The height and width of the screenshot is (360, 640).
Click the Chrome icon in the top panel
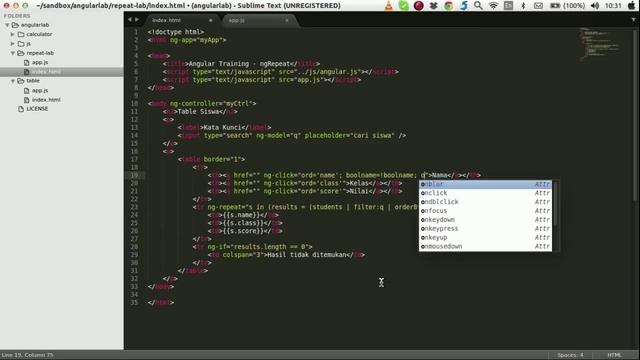click(449, 6)
